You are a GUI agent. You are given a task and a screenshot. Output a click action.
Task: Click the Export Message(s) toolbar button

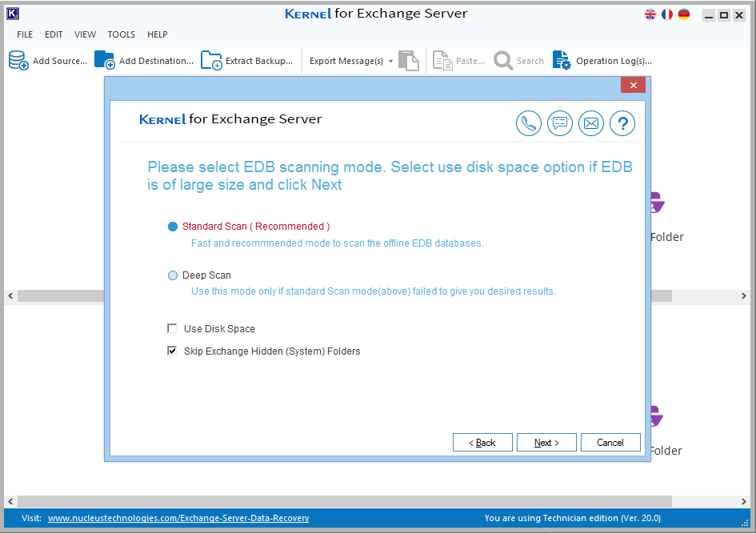[346, 61]
